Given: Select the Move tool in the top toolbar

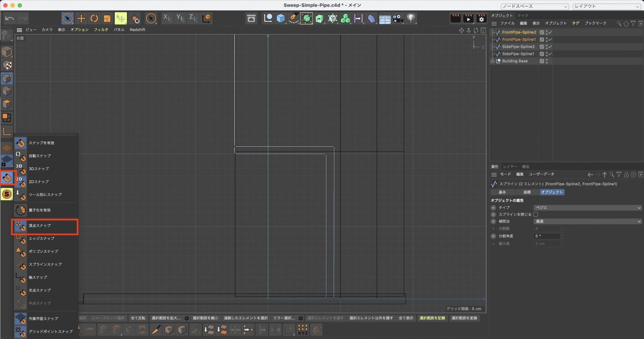Looking at the screenshot, I should point(80,18).
